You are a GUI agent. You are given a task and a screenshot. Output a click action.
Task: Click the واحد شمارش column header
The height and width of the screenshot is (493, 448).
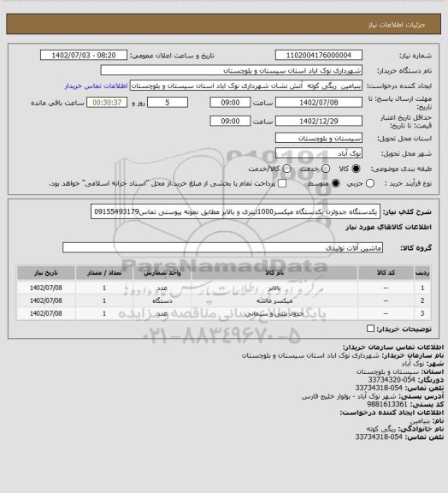click(x=162, y=272)
